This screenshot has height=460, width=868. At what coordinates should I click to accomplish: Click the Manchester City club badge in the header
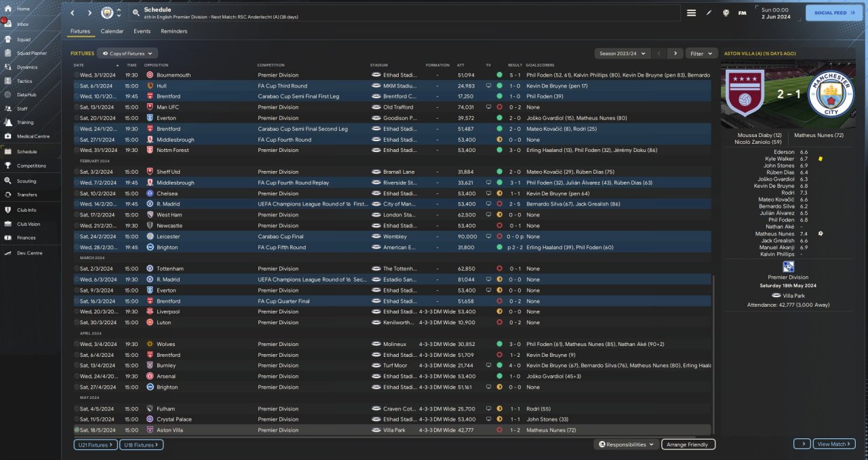coord(107,13)
